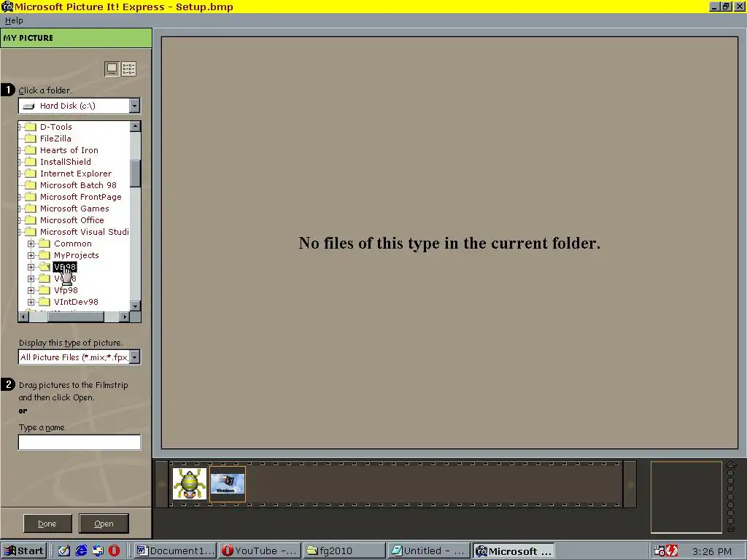Open the Help menu

coord(14,20)
